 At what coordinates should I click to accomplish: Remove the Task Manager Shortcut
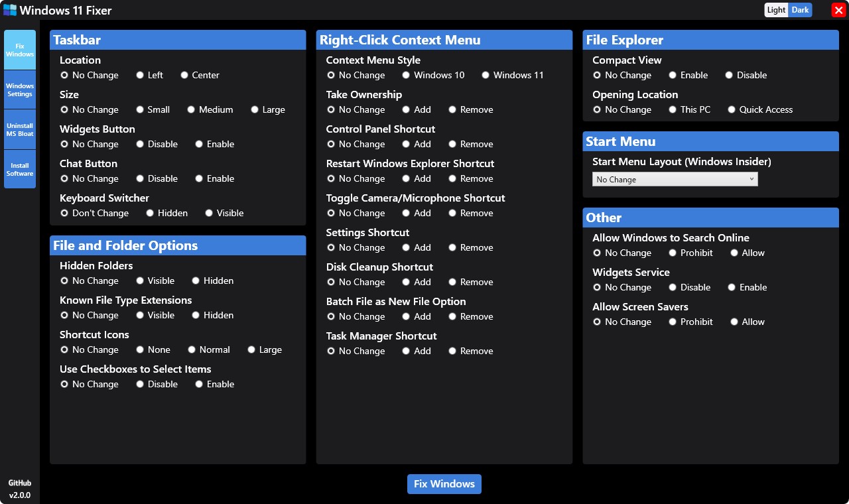[x=471, y=351]
